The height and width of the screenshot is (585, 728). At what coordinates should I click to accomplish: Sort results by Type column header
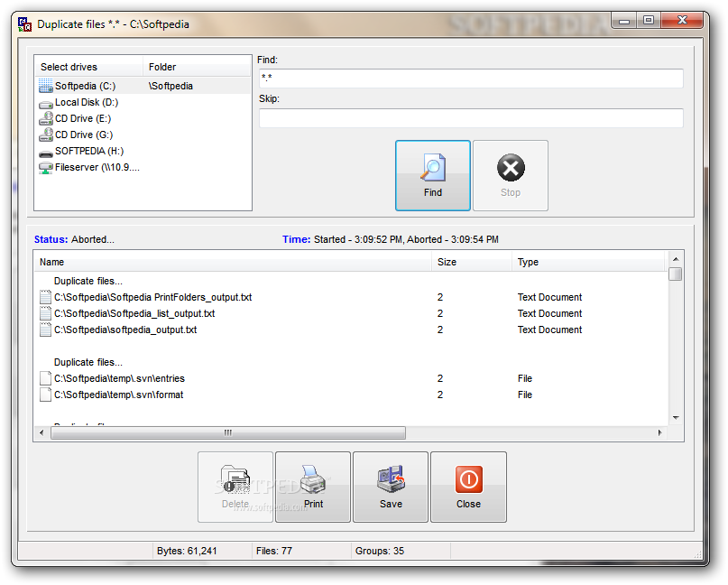pos(589,262)
